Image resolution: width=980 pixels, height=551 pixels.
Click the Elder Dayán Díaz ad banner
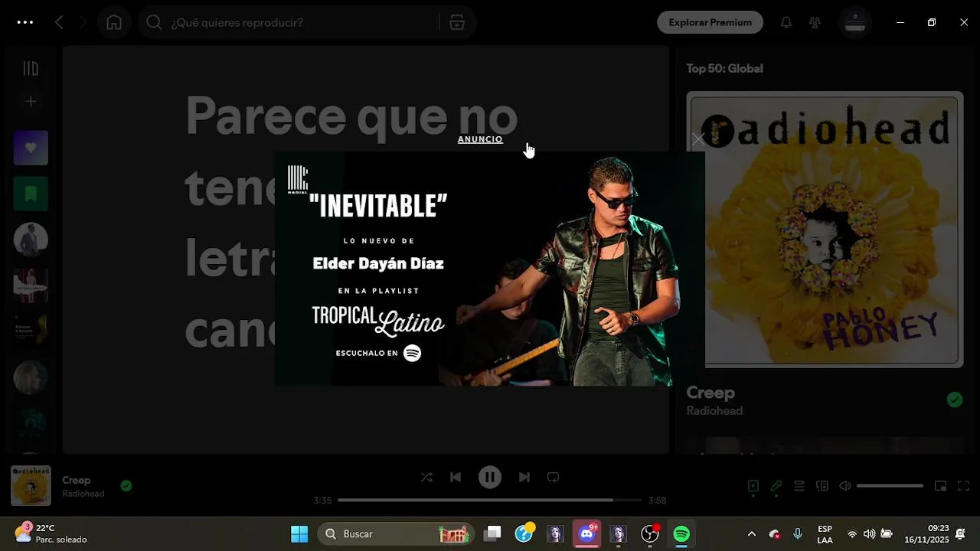click(489, 269)
